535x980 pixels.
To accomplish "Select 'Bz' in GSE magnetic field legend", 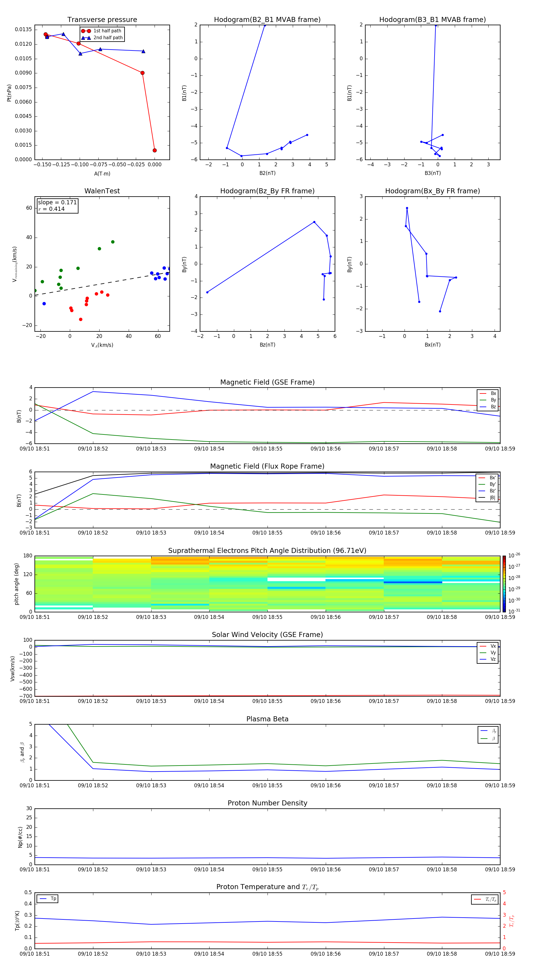I will click(x=488, y=407).
